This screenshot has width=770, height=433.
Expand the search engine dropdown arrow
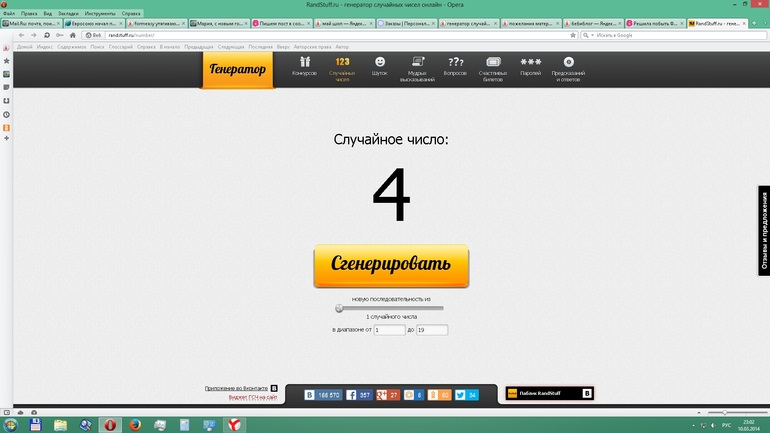click(592, 35)
